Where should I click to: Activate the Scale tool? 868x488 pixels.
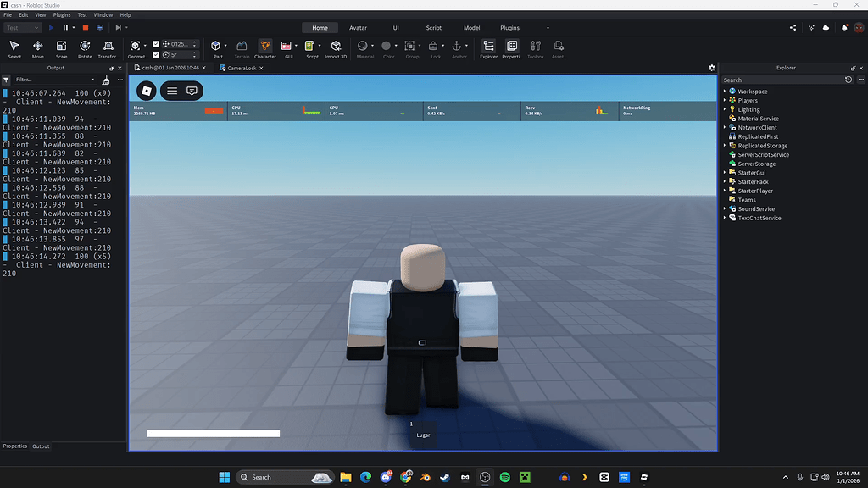[61, 48]
